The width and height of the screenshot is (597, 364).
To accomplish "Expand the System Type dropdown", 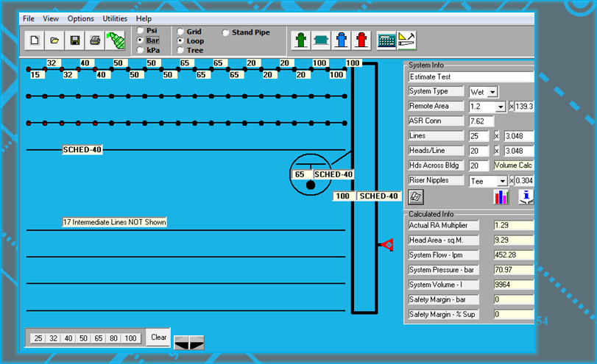I will click(492, 92).
